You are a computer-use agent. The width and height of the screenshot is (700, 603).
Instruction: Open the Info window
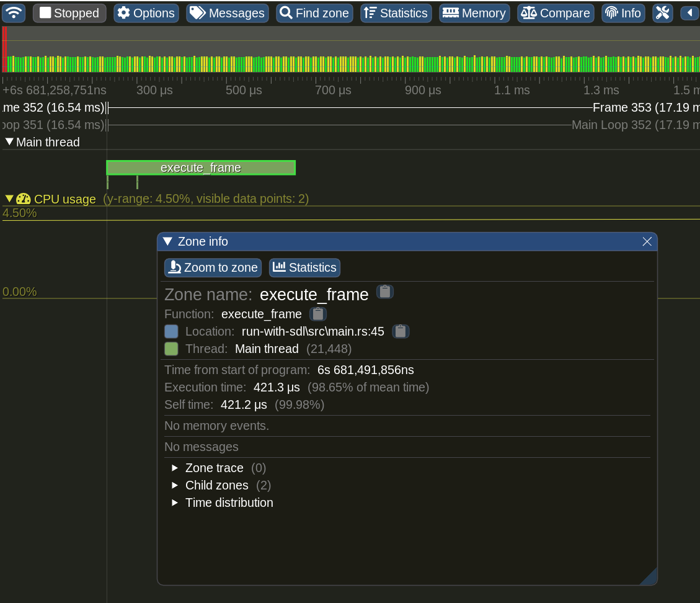(623, 13)
